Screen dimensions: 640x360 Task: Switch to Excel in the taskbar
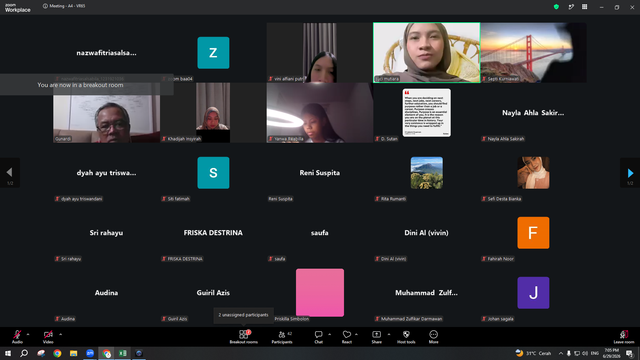(x=122, y=353)
